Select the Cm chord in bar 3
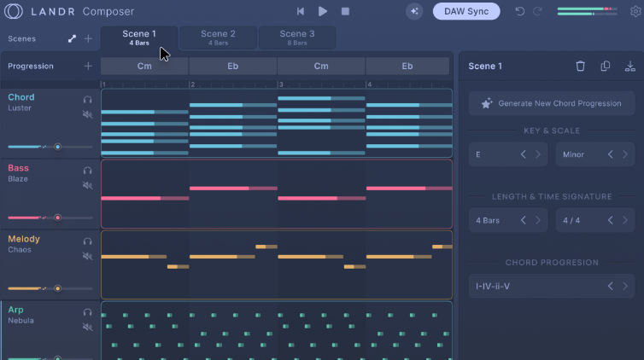The height and width of the screenshot is (360, 644). click(x=321, y=66)
